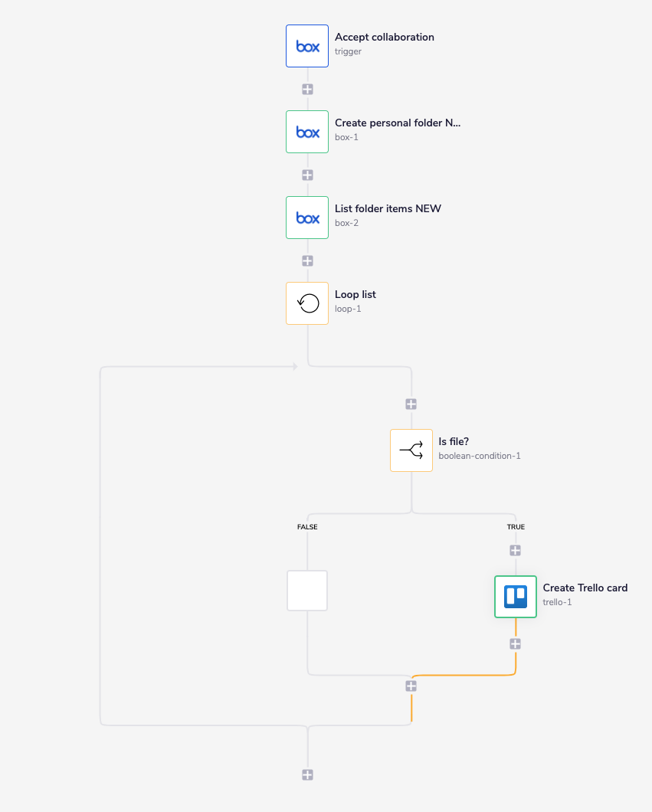Click the plus button at the workflow bottom
Screen dimensions: 652x812
point(306,774)
